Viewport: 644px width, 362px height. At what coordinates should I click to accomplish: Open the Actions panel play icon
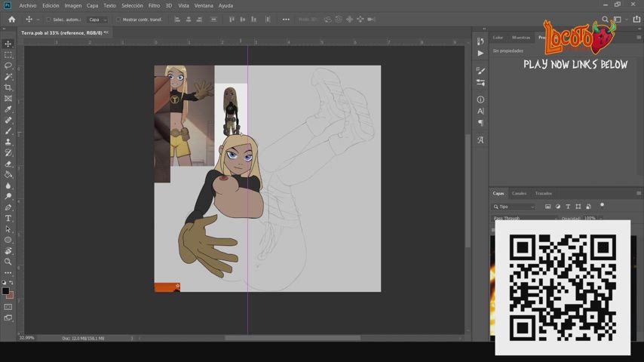[x=480, y=54]
